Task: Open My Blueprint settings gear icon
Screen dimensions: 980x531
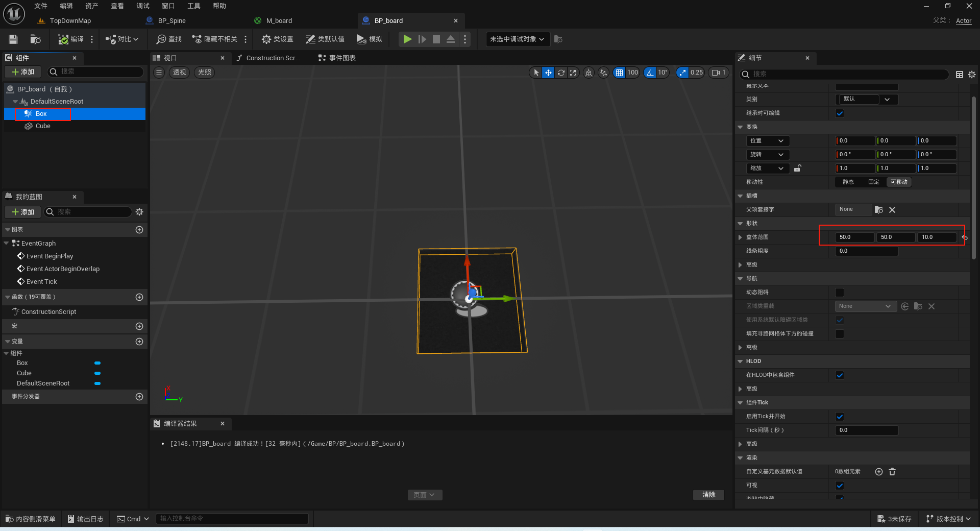Action: (x=139, y=212)
